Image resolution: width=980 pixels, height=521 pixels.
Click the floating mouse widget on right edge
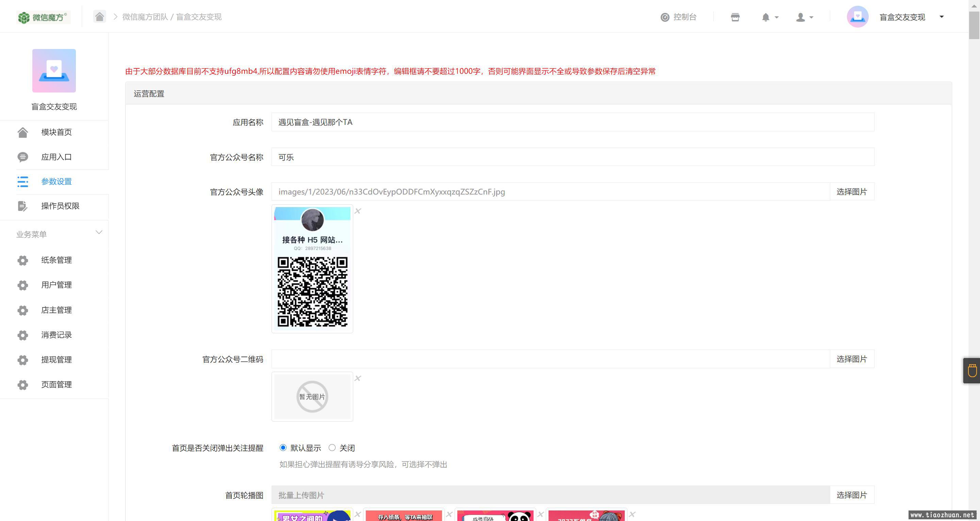tap(972, 370)
